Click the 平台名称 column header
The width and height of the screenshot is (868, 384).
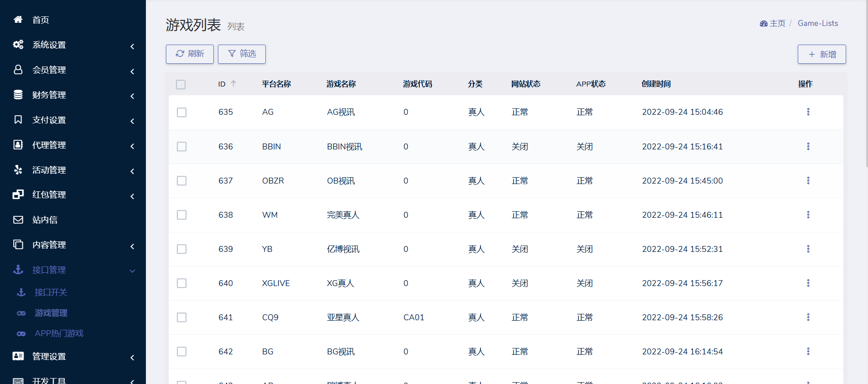pos(276,84)
